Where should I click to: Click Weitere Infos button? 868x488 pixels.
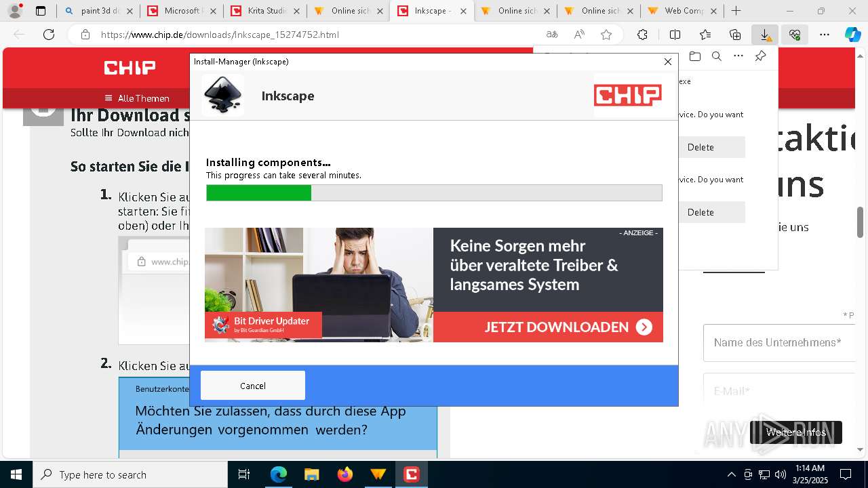pyautogui.click(x=796, y=432)
